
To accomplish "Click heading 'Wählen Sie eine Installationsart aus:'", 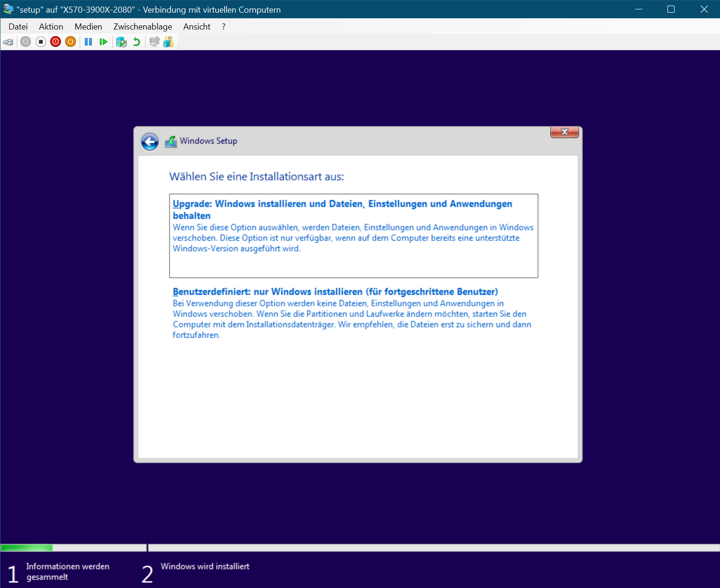I will pos(256,177).
